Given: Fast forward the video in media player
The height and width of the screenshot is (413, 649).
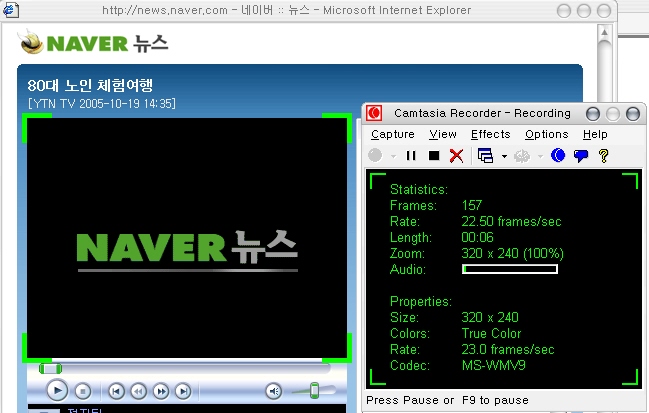Looking at the screenshot, I should click(x=161, y=391).
